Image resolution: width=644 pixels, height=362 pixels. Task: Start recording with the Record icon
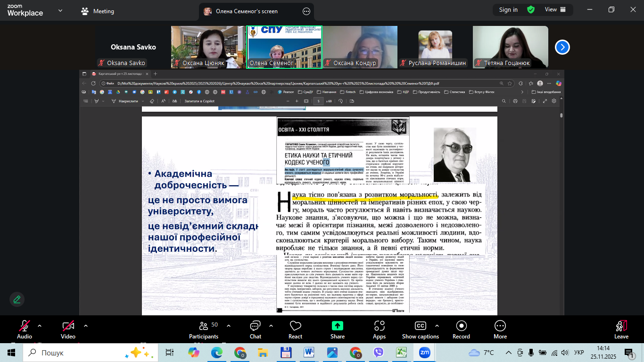(461, 326)
